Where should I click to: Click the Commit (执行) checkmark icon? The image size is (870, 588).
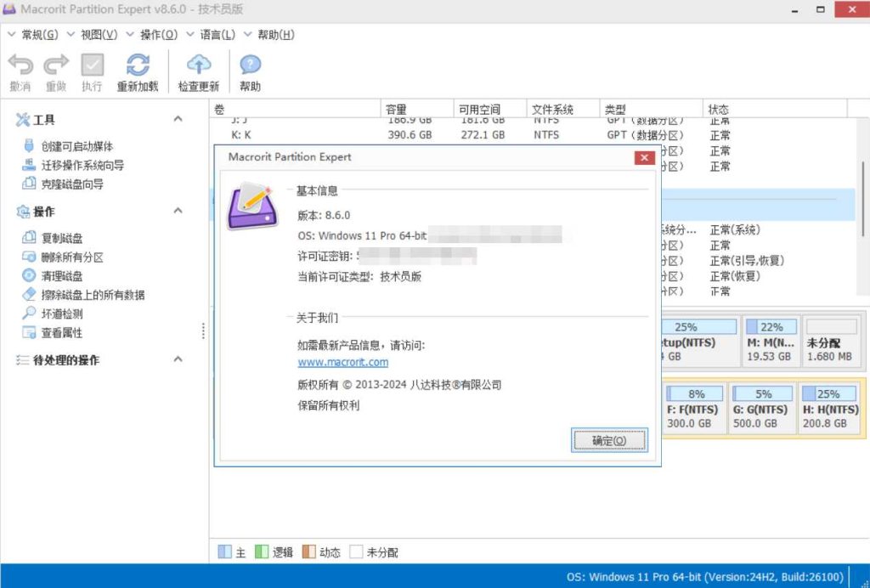(x=92, y=65)
